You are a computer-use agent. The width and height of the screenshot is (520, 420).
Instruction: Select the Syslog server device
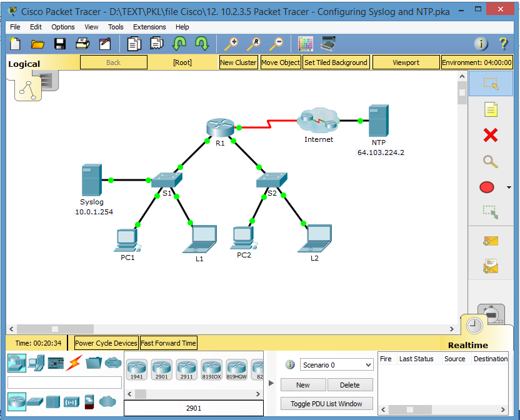click(x=91, y=180)
